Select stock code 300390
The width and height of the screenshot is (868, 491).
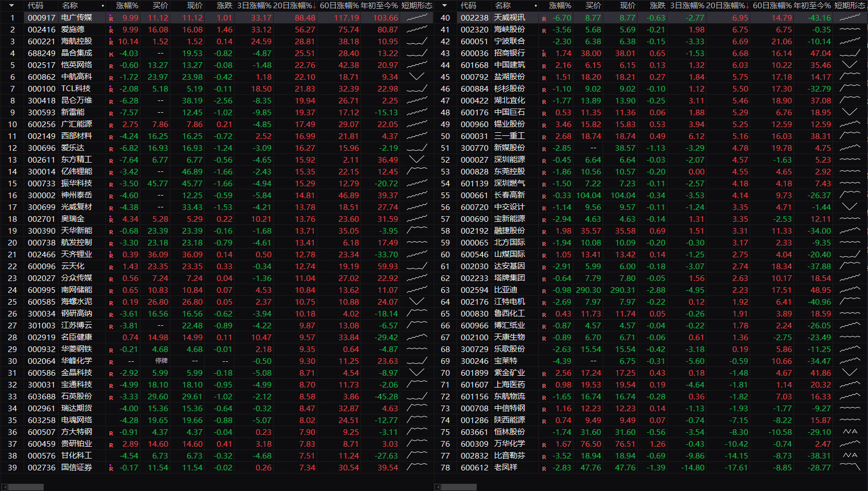42,231
